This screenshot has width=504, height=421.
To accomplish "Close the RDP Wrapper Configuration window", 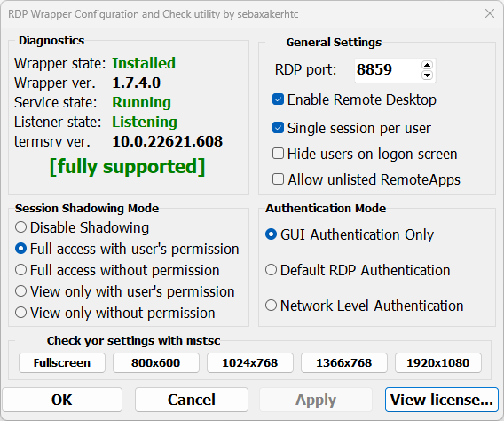I will click(x=490, y=13).
